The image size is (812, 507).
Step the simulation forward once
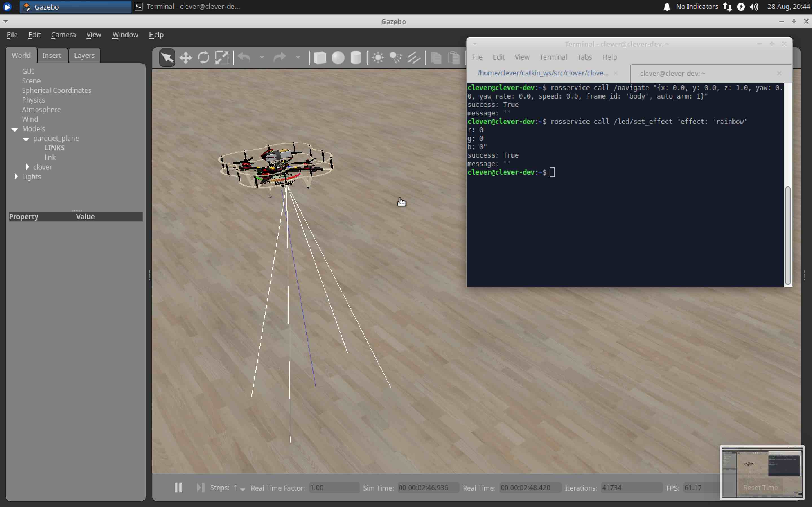pyautogui.click(x=200, y=488)
